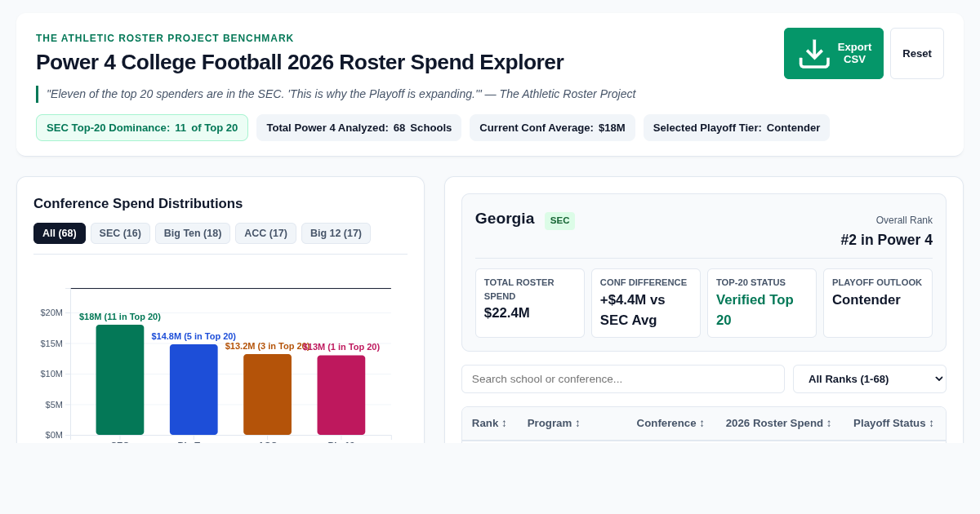The width and height of the screenshot is (980, 514).
Task: Click the '$18M (11 in Top 20)' bar label
Action: click(x=120, y=317)
